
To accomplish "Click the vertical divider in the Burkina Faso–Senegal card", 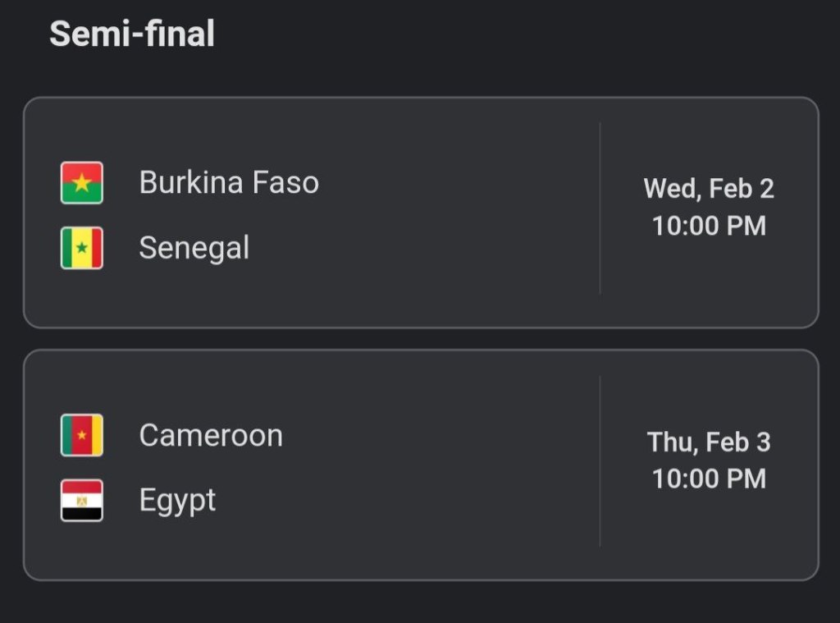I will [x=600, y=209].
